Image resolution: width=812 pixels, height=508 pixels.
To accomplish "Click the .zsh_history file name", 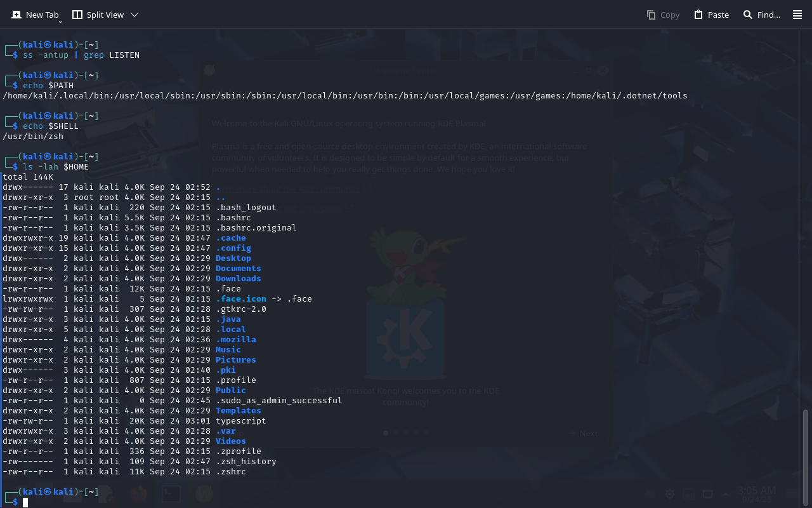I will point(246,462).
